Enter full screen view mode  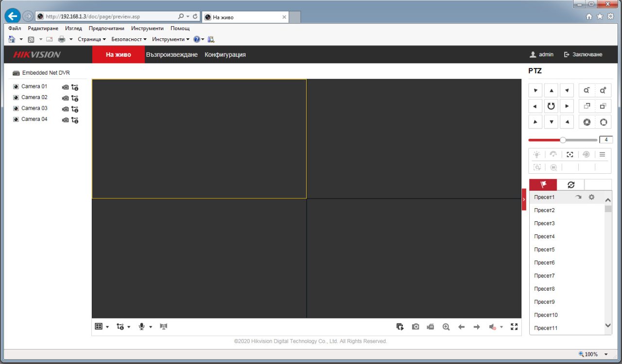point(514,327)
